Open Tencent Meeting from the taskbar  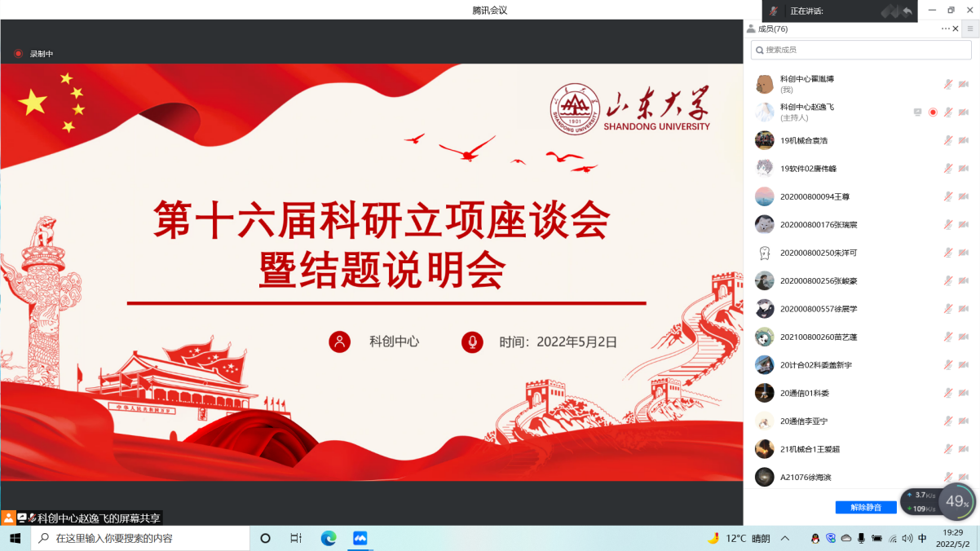(x=360, y=538)
